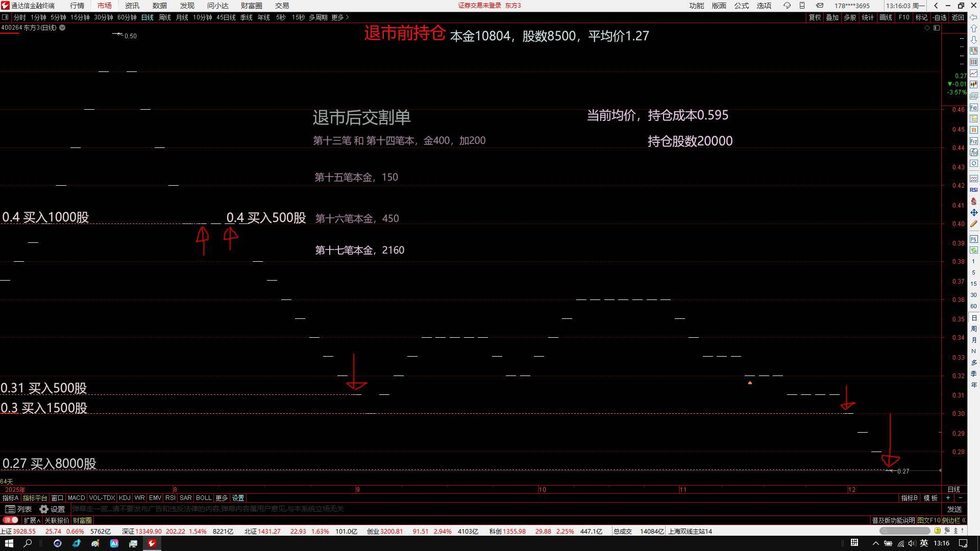Open the candlestick chart icon in sidebar
The width and height of the screenshot is (980, 551).
click(x=974, y=85)
